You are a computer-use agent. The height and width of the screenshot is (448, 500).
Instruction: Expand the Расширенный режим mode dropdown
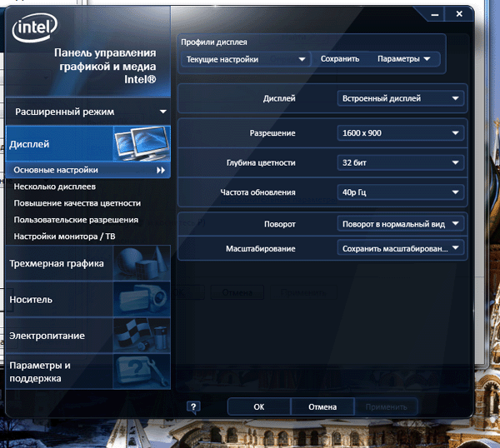click(x=88, y=112)
